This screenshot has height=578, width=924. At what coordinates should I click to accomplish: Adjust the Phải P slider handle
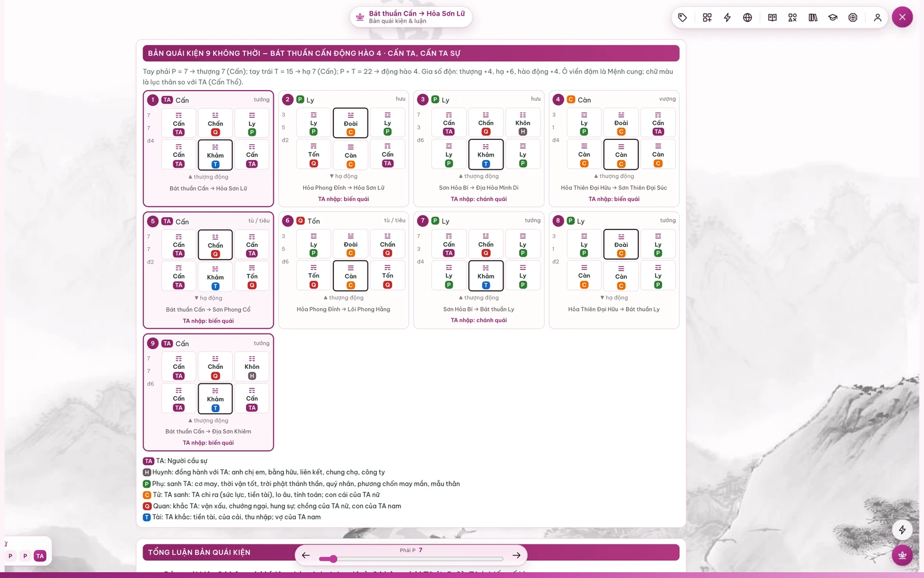[333, 559]
